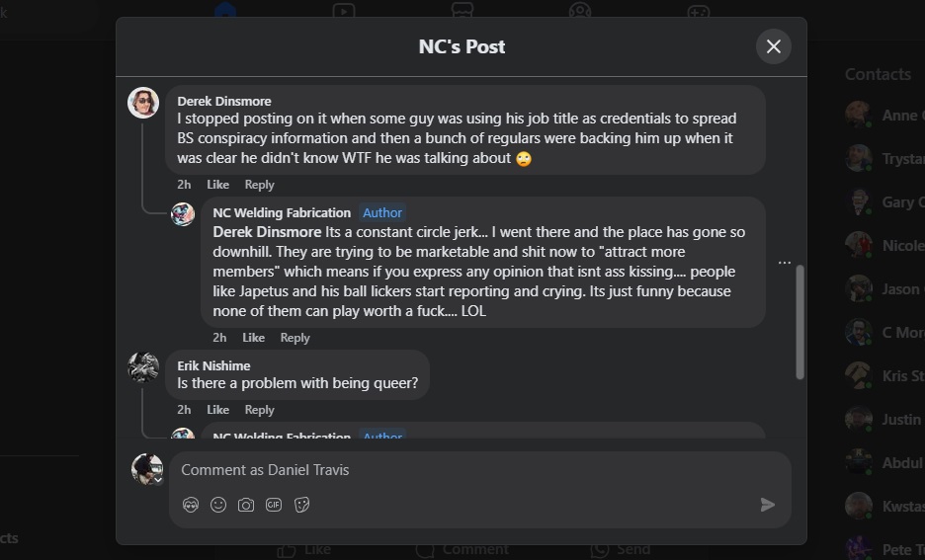Visit the NC Welding Fabrication page link
This screenshot has height=560, width=925.
coord(282,212)
